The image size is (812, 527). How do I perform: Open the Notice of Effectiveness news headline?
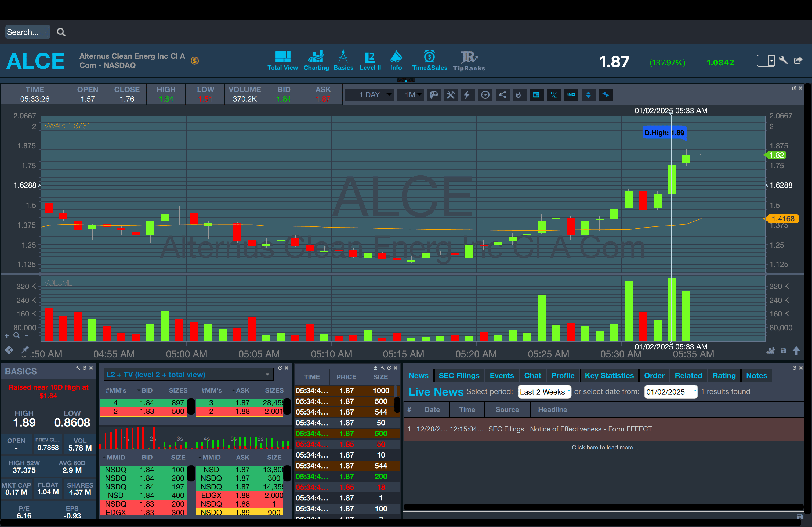pos(590,429)
